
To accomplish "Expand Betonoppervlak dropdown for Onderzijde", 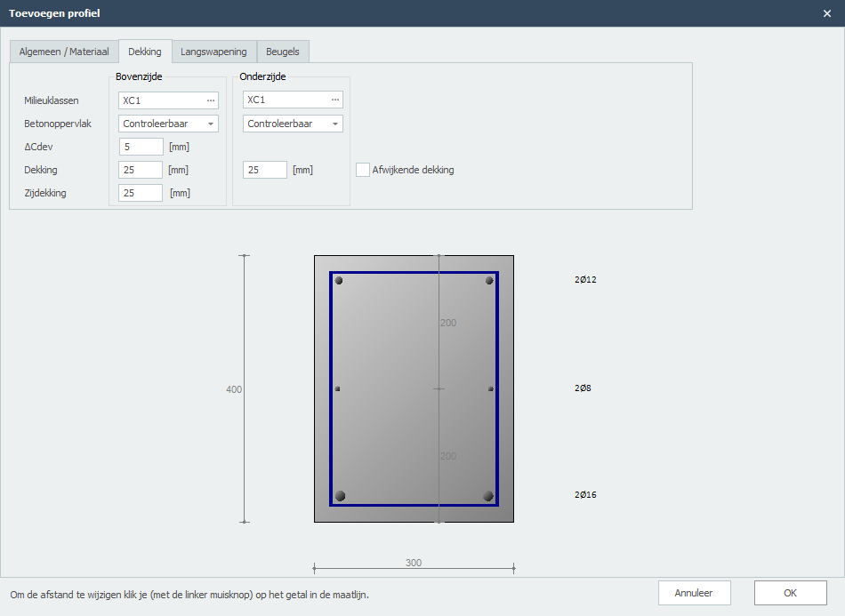I will pyautogui.click(x=335, y=124).
